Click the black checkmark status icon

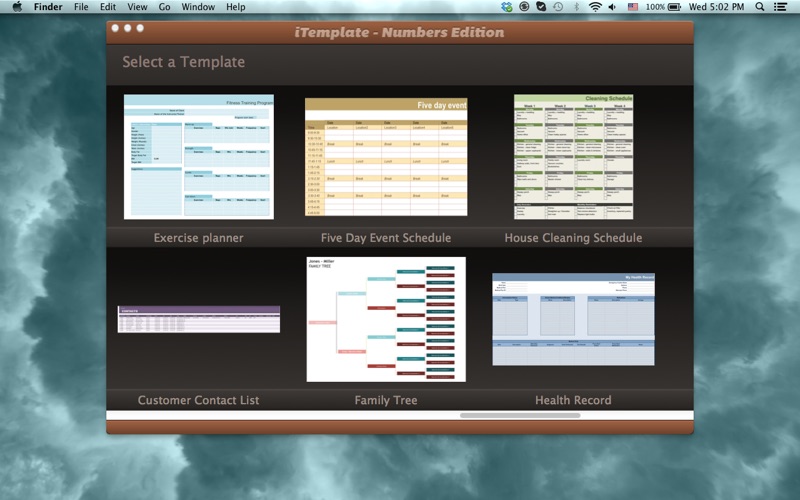click(541, 7)
